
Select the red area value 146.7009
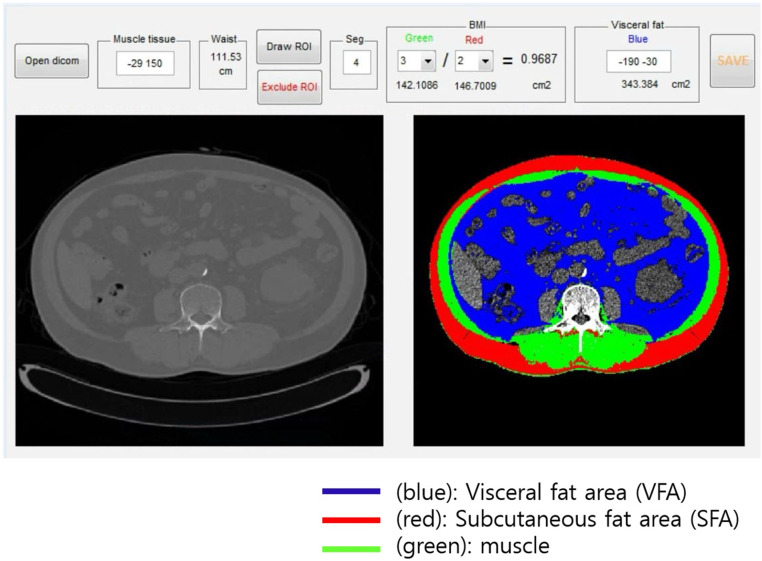click(475, 86)
